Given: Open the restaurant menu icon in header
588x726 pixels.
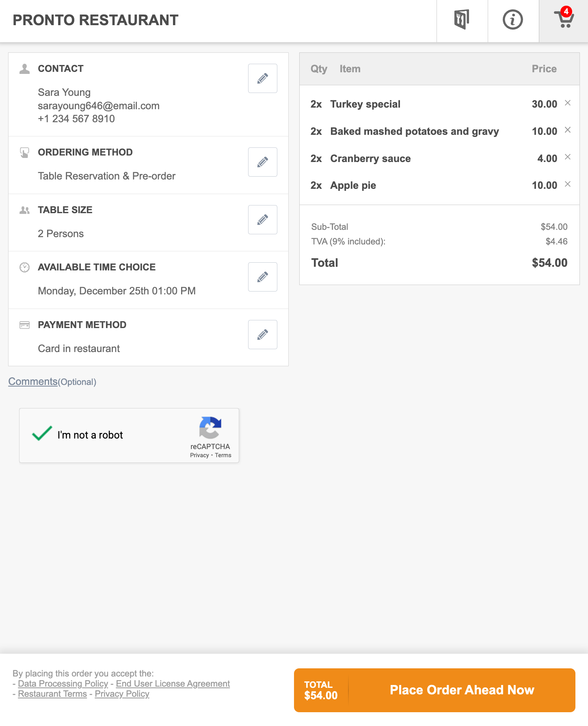Looking at the screenshot, I should [x=462, y=19].
